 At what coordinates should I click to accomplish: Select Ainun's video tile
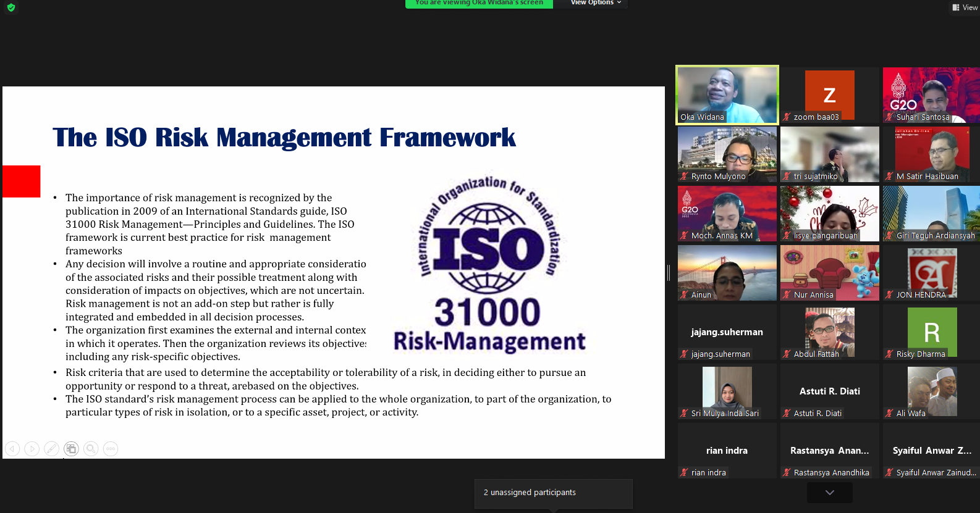pyautogui.click(x=727, y=273)
